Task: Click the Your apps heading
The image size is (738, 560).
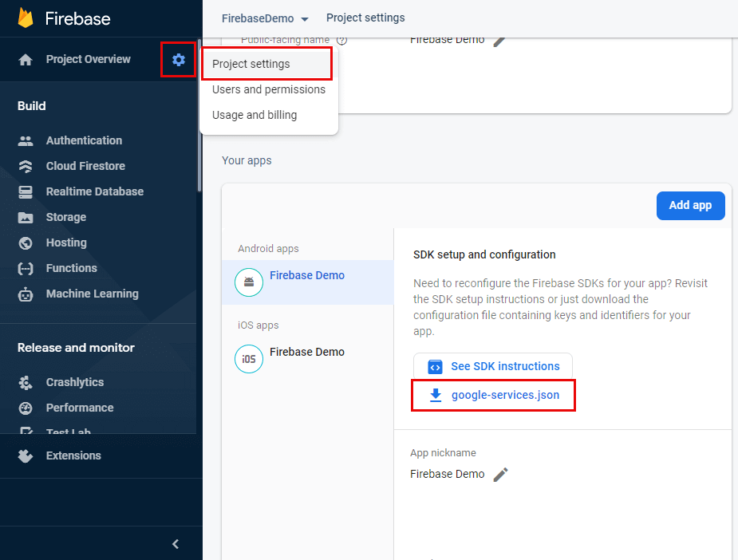Action: pos(247,160)
